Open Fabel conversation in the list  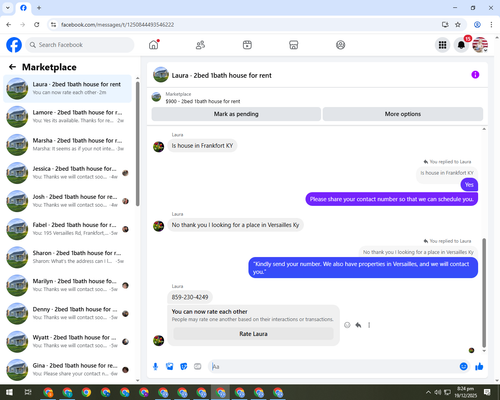[67, 229]
